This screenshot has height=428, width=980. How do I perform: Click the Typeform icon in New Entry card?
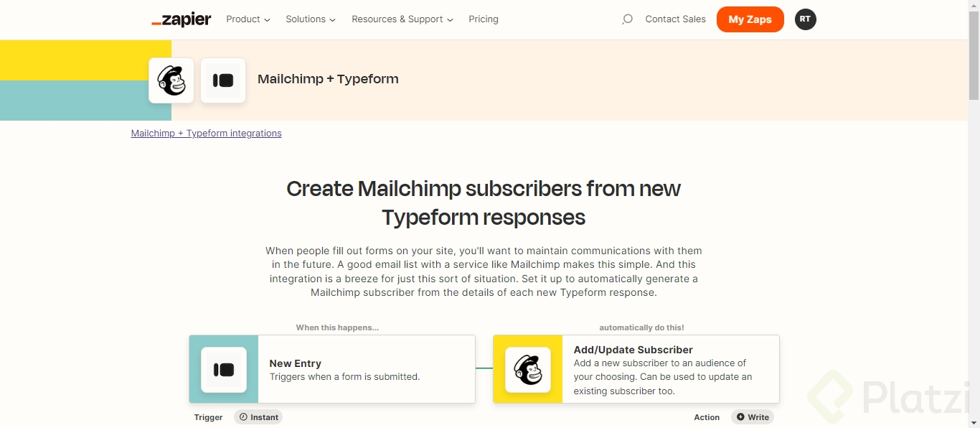tap(224, 370)
